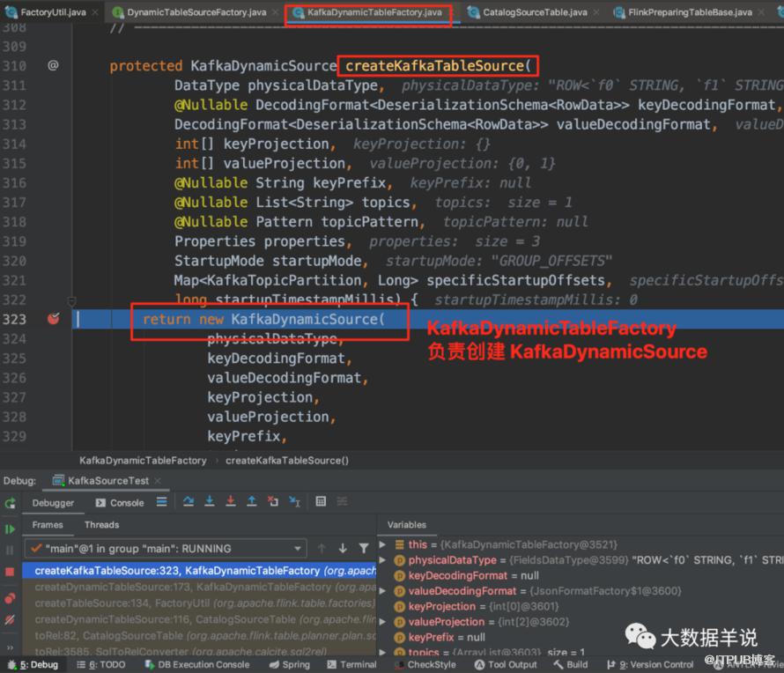Click the KafkaDynamicTableFactory breadcrumb
This screenshot has height=673, width=784.
point(143,460)
